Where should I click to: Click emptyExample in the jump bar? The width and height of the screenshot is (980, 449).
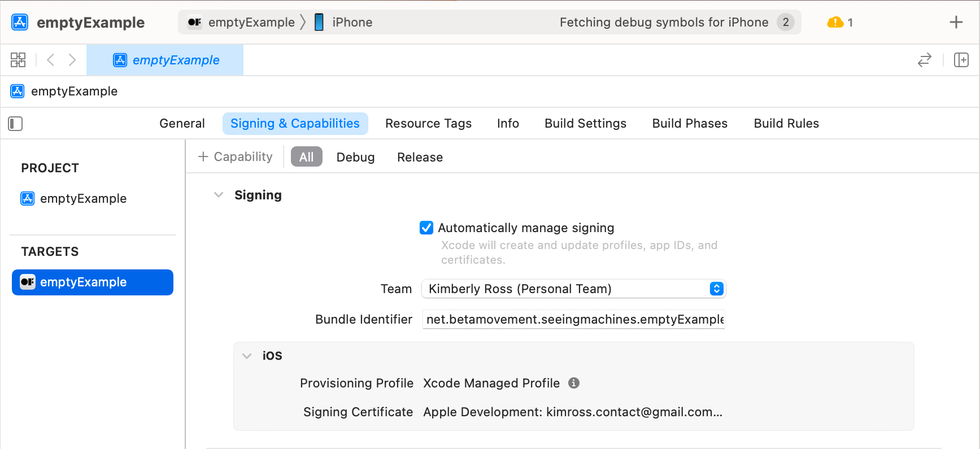click(x=74, y=91)
